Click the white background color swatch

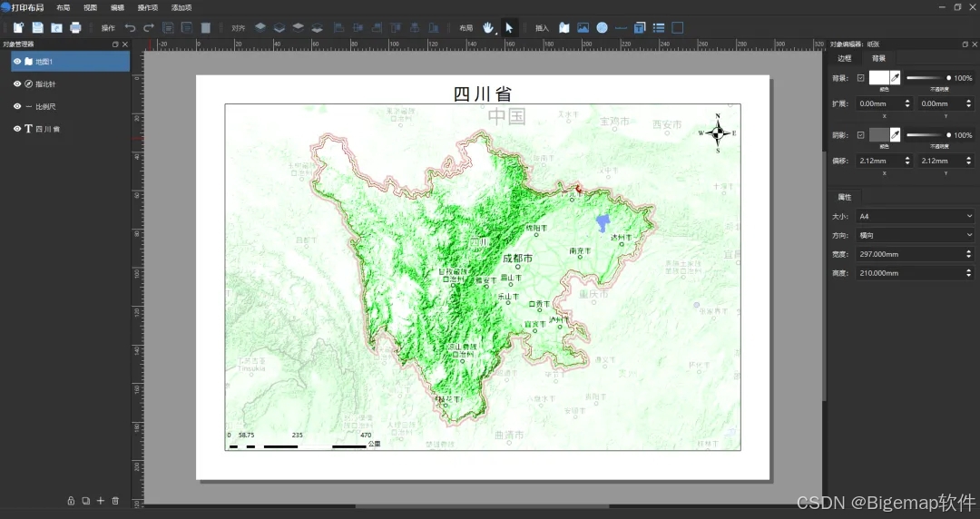pos(879,78)
